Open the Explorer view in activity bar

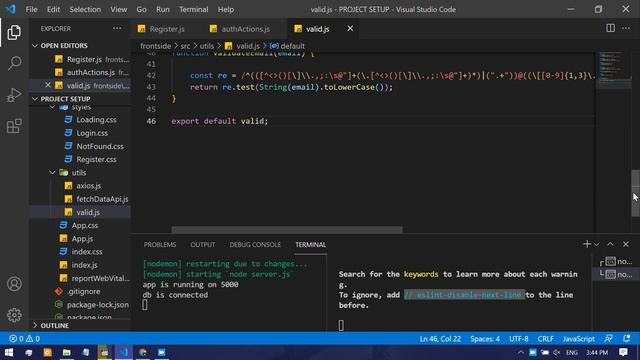[x=14, y=33]
